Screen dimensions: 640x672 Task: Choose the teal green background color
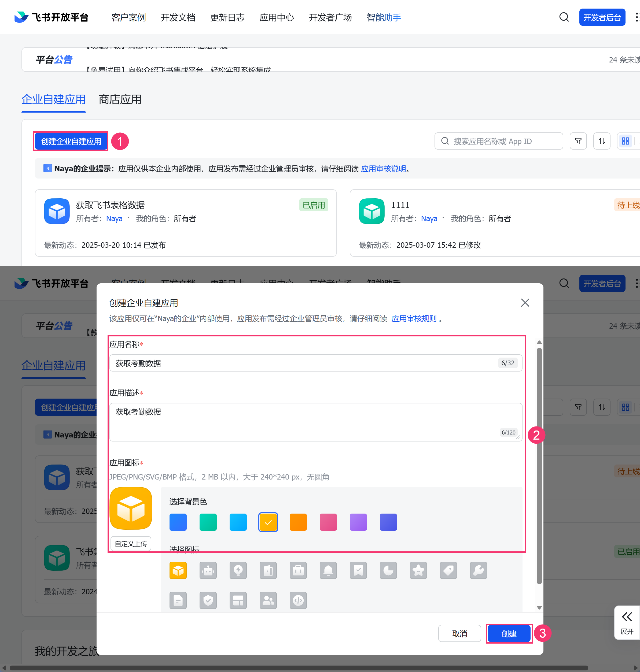pos(208,522)
